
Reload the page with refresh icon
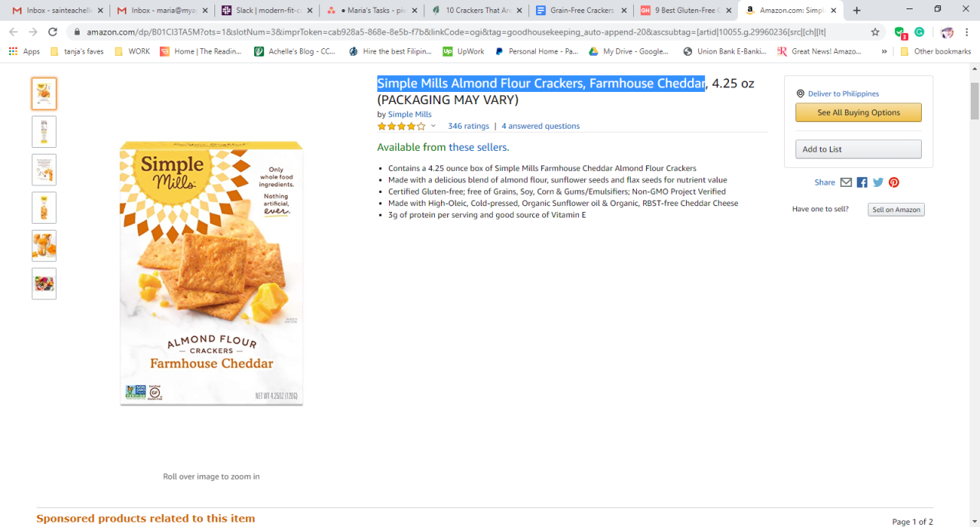tap(53, 32)
